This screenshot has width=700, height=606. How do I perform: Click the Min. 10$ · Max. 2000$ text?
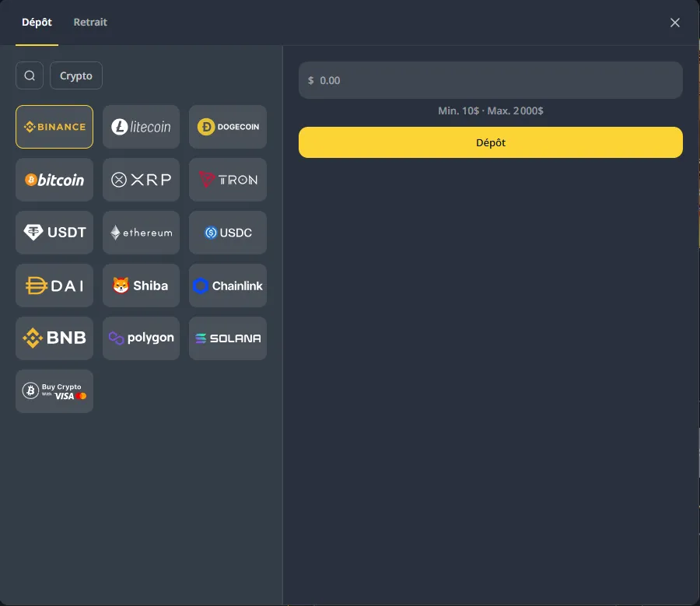(490, 110)
